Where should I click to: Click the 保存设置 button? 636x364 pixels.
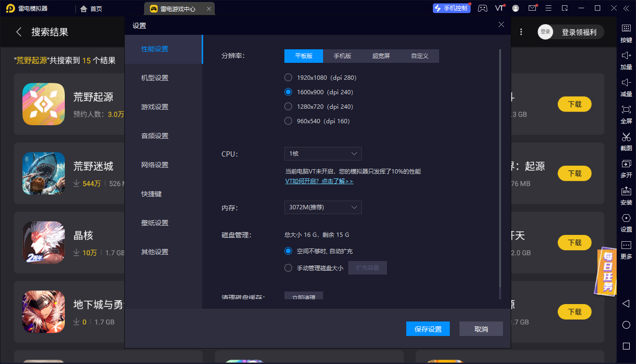pyautogui.click(x=428, y=329)
